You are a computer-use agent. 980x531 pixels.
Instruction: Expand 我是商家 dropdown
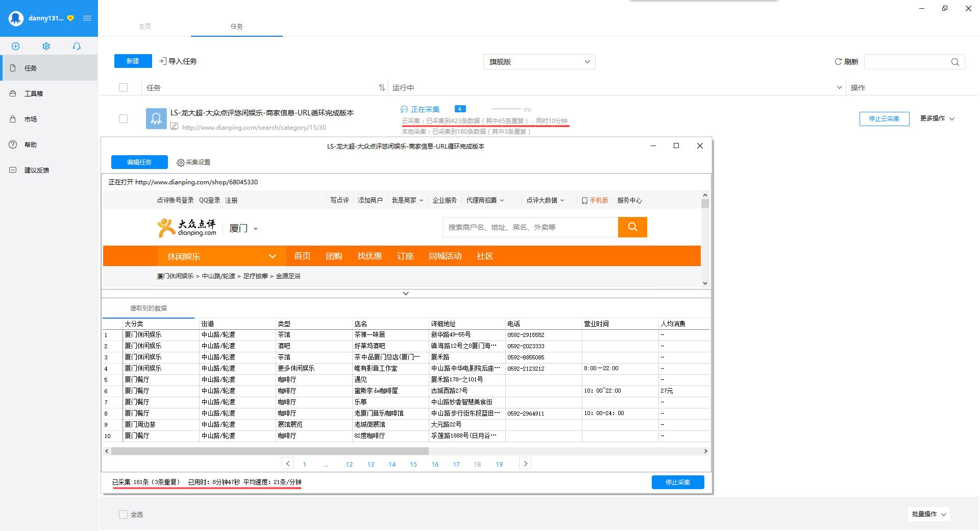click(x=407, y=200)
